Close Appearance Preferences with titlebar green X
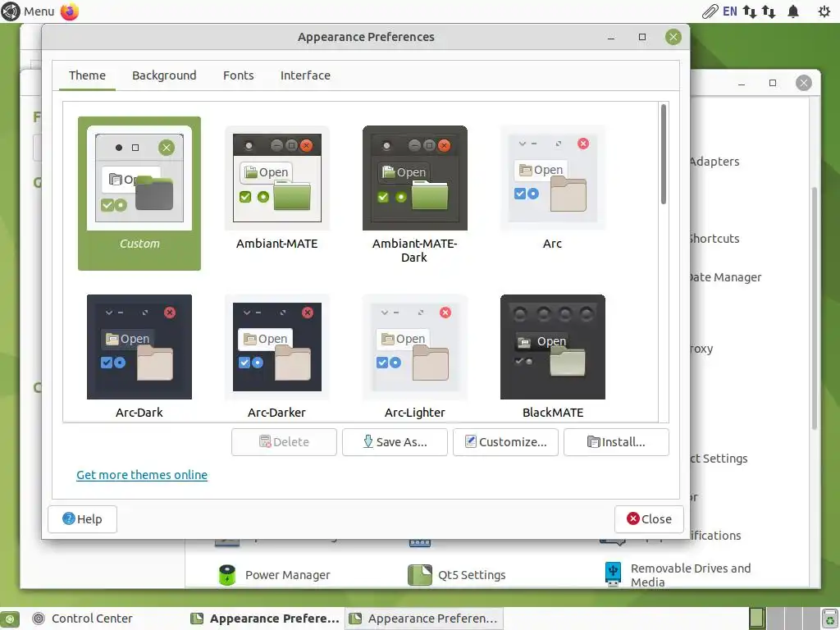The image size is (840, 630). pos(673,37)
